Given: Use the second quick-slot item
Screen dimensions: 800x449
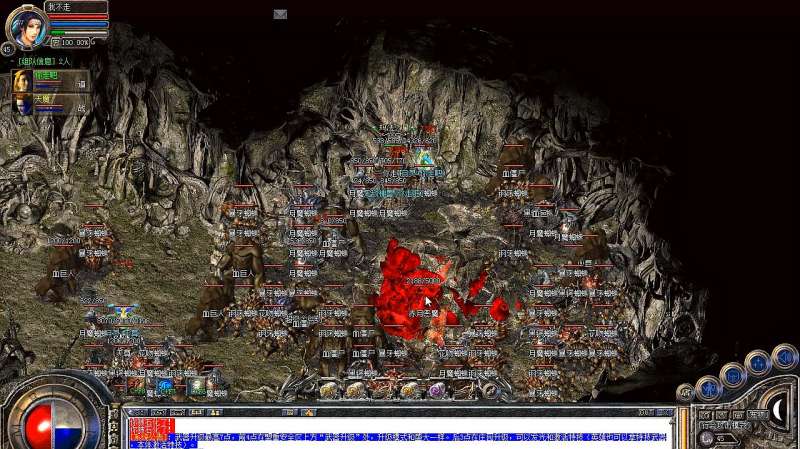Looking at the screenshot, I should [356, 390].
